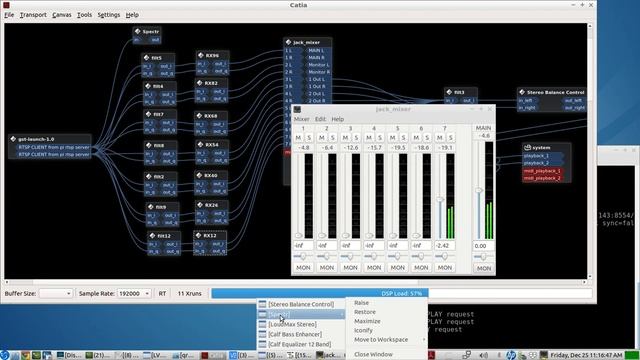Select [LoudMax Stereo] in window list
640x360 pixels.
click(x=301, y=324)
